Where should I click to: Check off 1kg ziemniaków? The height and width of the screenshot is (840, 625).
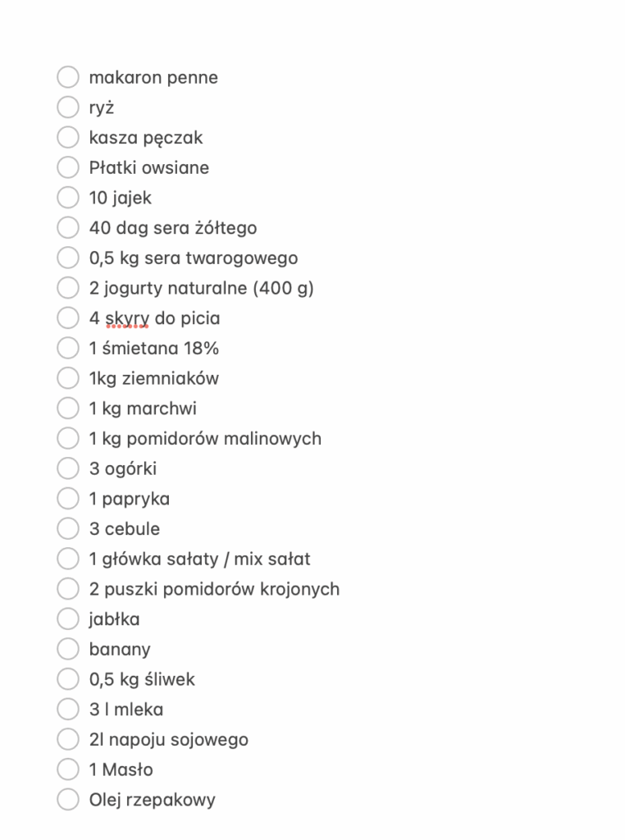(67, 377)
